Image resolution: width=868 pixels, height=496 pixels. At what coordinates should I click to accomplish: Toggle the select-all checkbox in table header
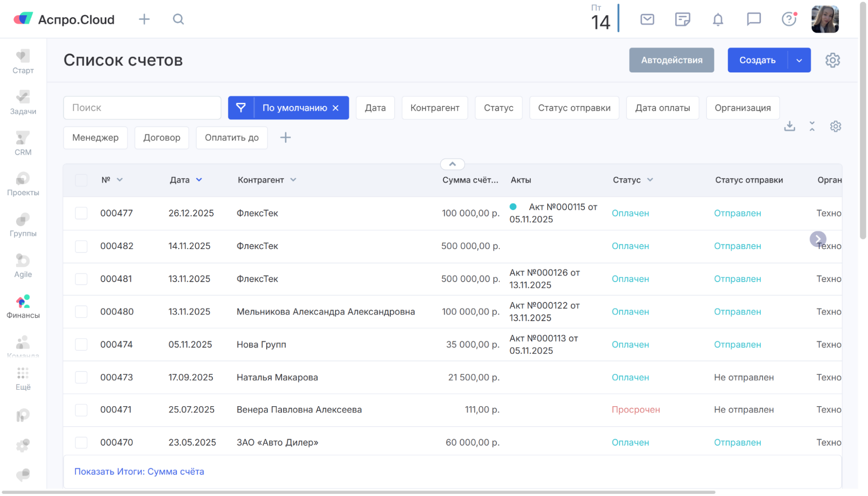tap(81, 180)
